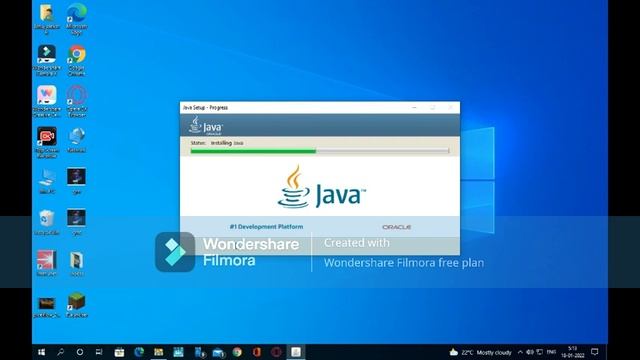
Task: Select the red and white app shortcut on desktop
Action: pos(47,263)
